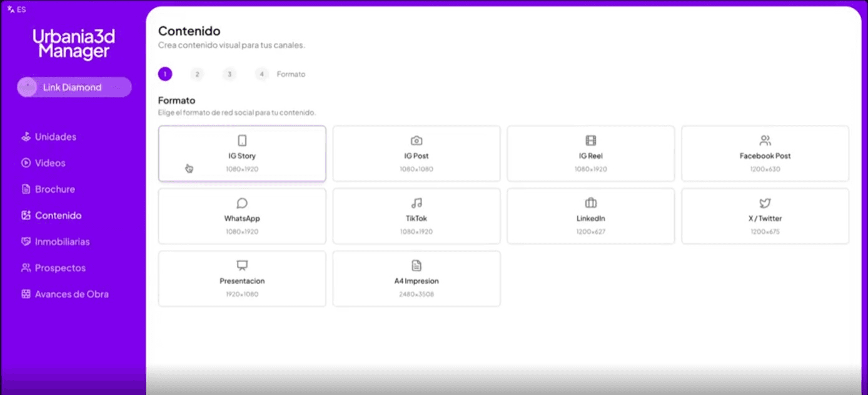Click the Videos play icon in the sidebar

[x=26, y=163]
